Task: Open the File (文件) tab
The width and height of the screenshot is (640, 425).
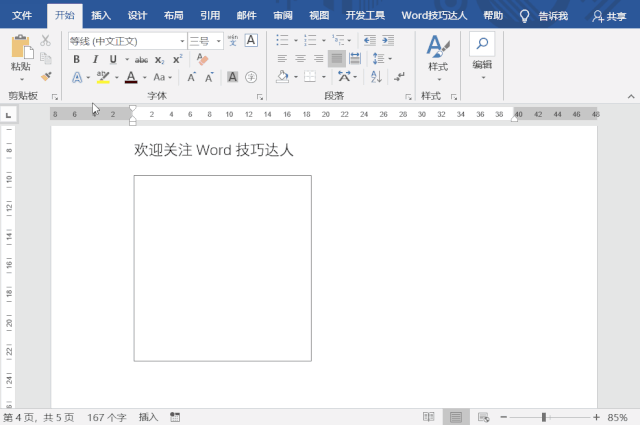Action: pyautogui.click(x=22, y=16)
